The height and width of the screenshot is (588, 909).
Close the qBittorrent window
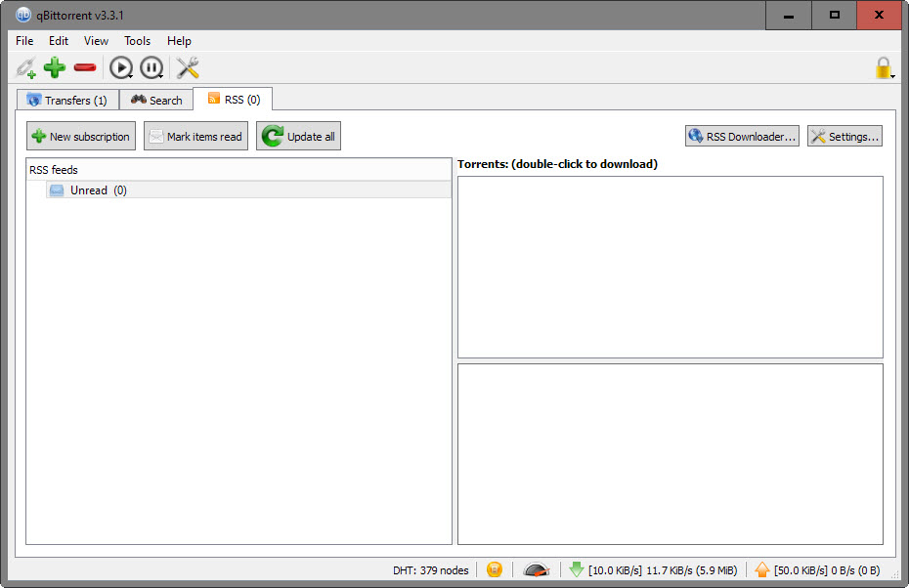879,15
